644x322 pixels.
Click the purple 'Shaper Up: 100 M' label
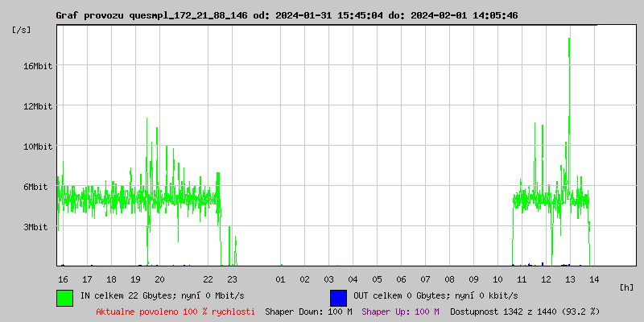click(400, 312)
